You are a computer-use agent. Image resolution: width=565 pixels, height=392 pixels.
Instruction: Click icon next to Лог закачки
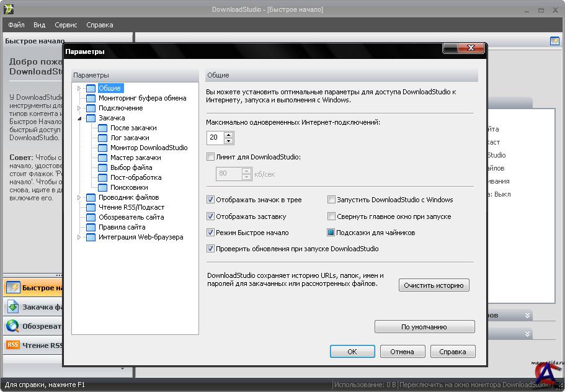(103, 138)
